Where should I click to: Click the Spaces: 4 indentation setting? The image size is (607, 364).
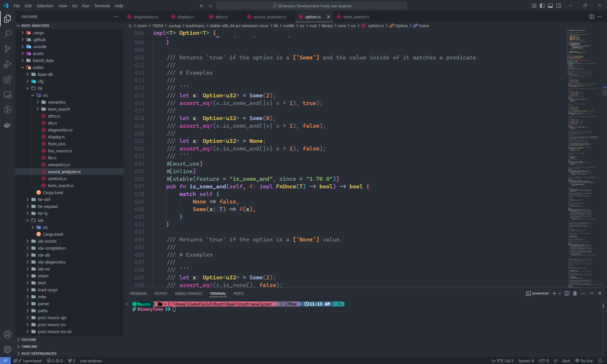pyautogui.click(x=526, y=361)
